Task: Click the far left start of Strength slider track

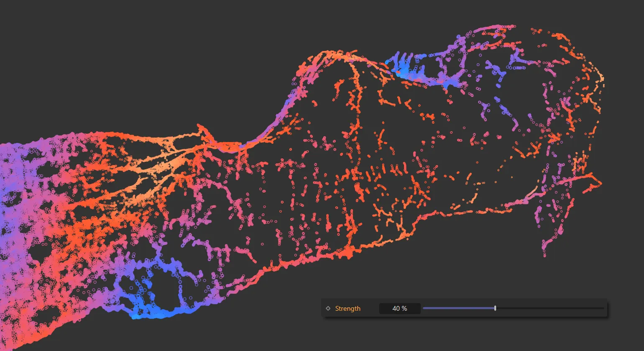Action: click(424, 308)
